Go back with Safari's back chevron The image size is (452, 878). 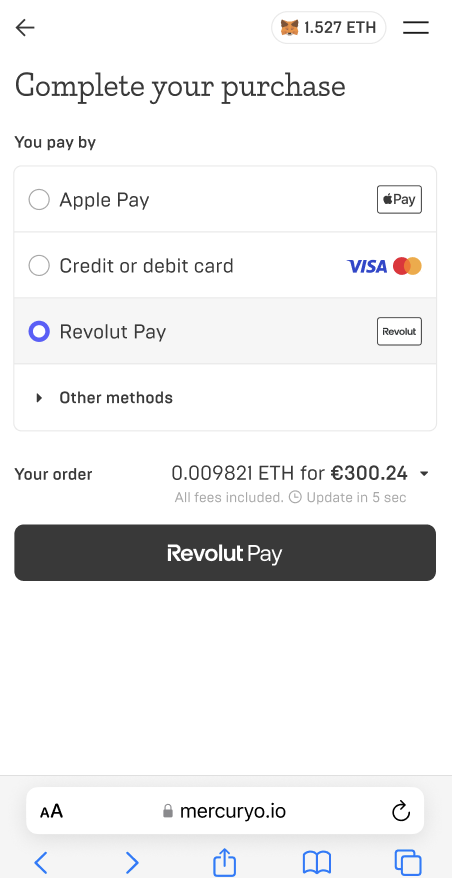pyautogui.click(x=41, y=863)
